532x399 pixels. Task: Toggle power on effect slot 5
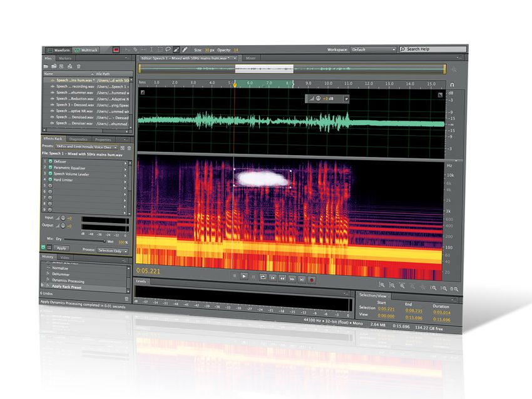tap(50, 186)
